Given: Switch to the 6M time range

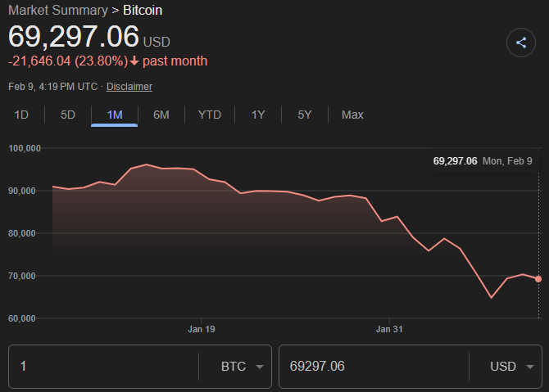Looking at the screenshot, I should [161, 115].
